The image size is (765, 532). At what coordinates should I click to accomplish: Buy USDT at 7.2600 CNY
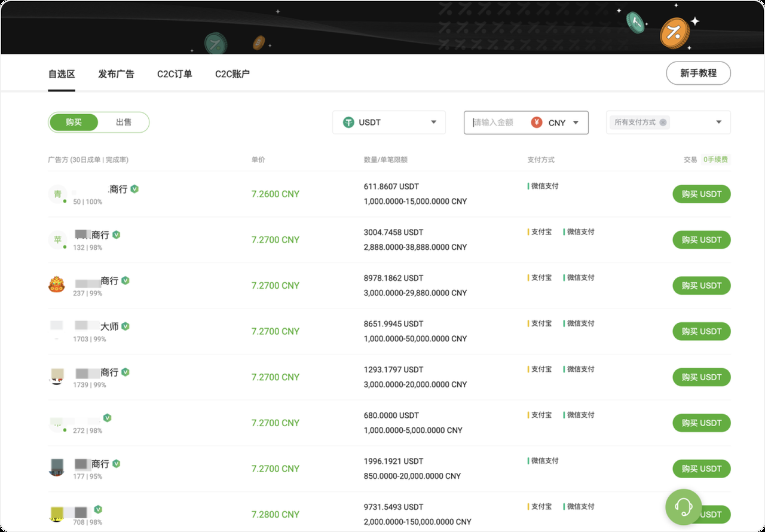tap(701, 194)
